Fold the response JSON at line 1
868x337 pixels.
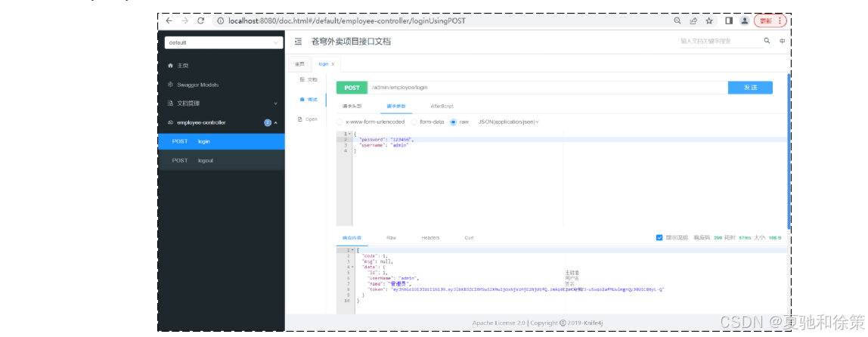(352, 250)
